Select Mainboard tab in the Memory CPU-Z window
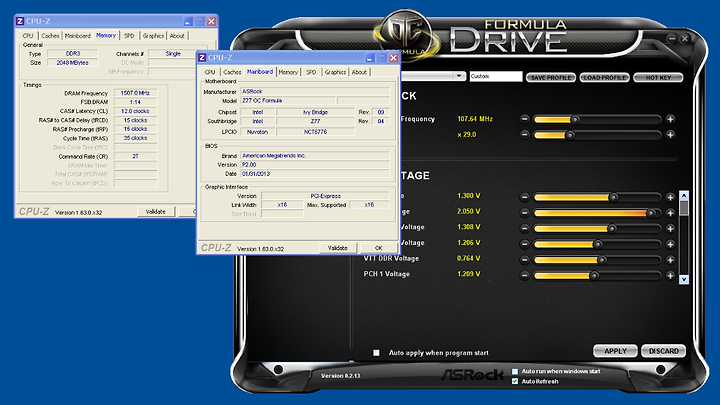 (78, 36)
